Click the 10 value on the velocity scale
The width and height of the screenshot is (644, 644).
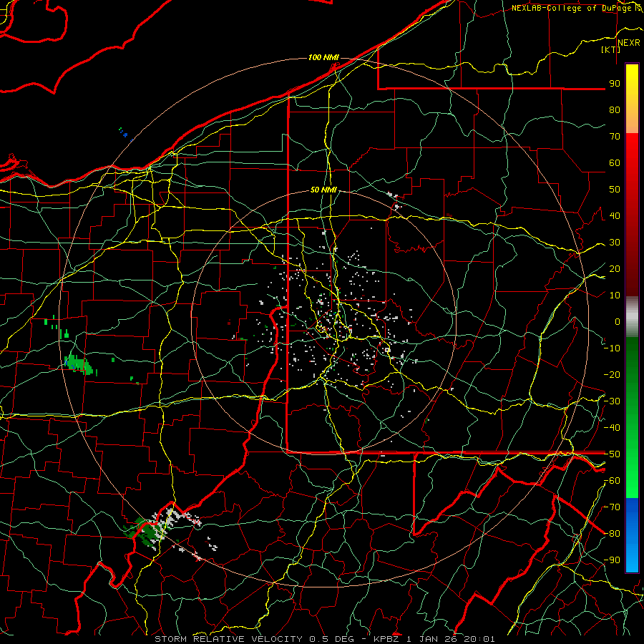[615, 296]
